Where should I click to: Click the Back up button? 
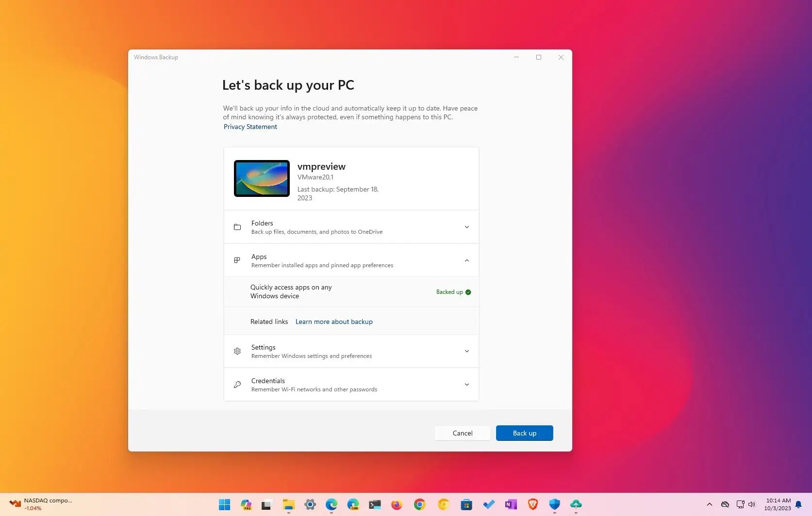tap(524, 433)
